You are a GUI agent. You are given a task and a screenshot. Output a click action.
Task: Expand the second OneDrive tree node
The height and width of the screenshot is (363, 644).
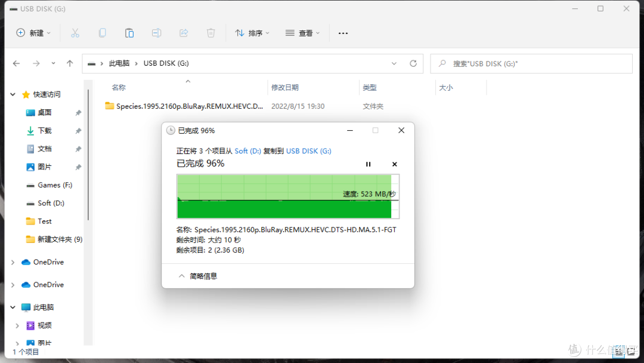[13, 285]
